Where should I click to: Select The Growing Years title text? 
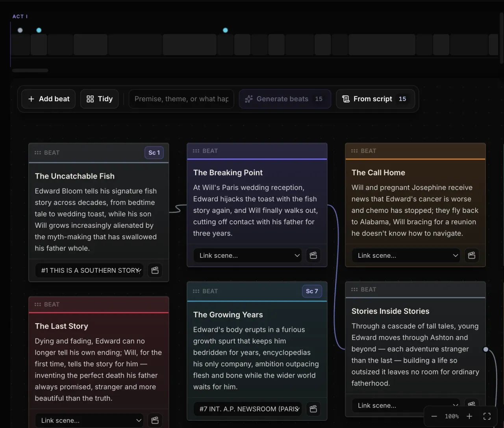(228, 315)
